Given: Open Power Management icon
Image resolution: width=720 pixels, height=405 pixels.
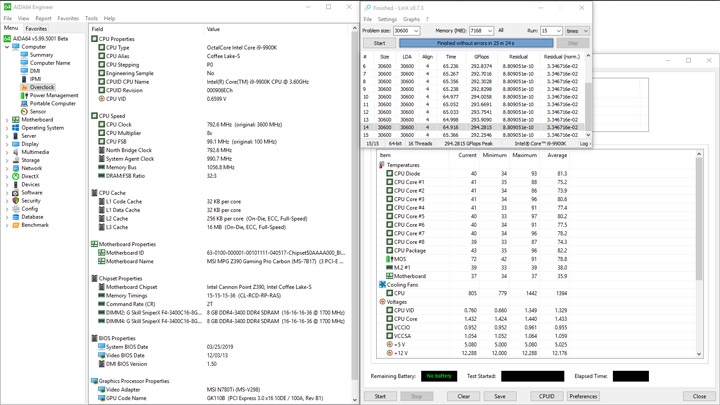Looking at the screenshot, I should click(24, 96).
